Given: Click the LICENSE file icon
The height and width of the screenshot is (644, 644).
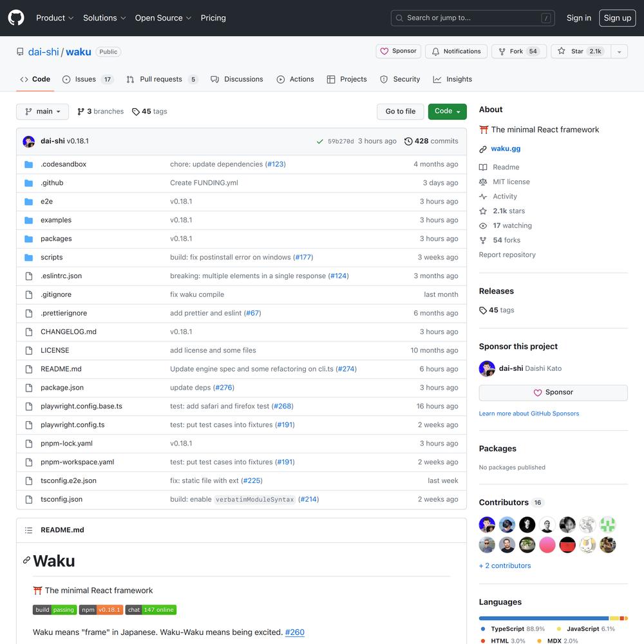Looking at the screenshot, I should (x=29, y=350).
